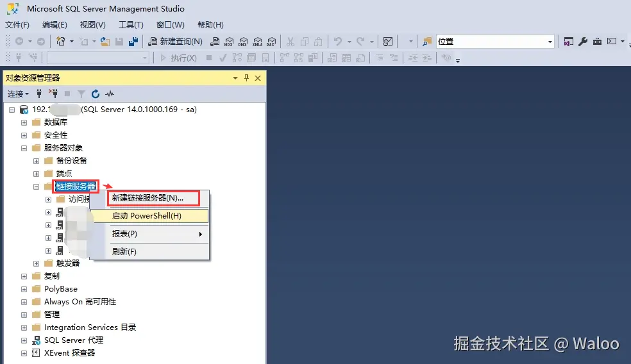Screen dimensions: 631x364
Task: Open the 工具(T) menu
Action: pos(131,25)
